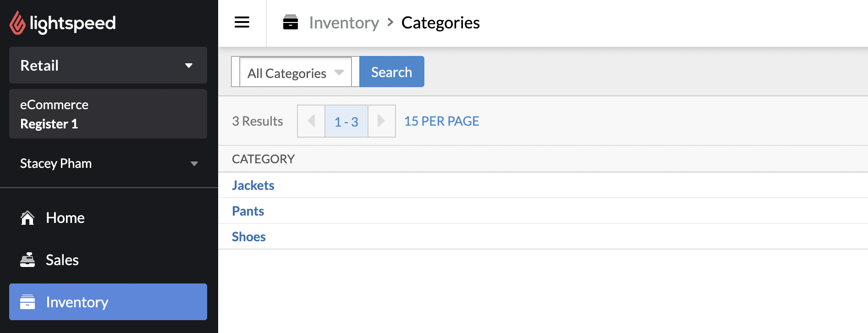Open the All Categories filter dropdown

(x=295, y=72)
